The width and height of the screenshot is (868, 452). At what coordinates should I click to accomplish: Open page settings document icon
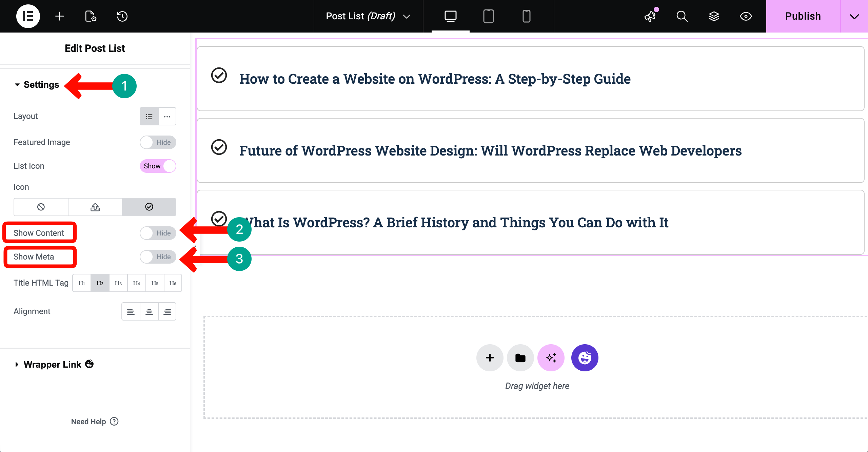pos(90,16)
